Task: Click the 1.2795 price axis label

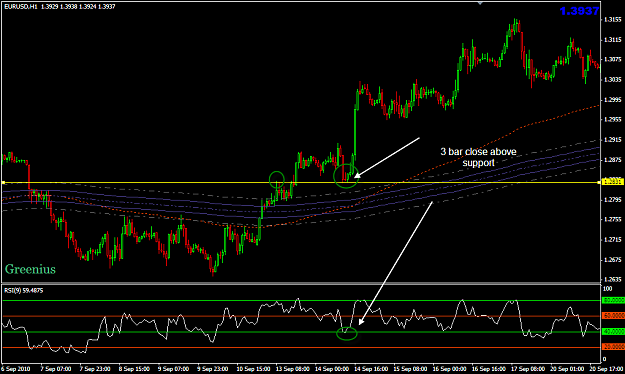Action: [613, 200]
